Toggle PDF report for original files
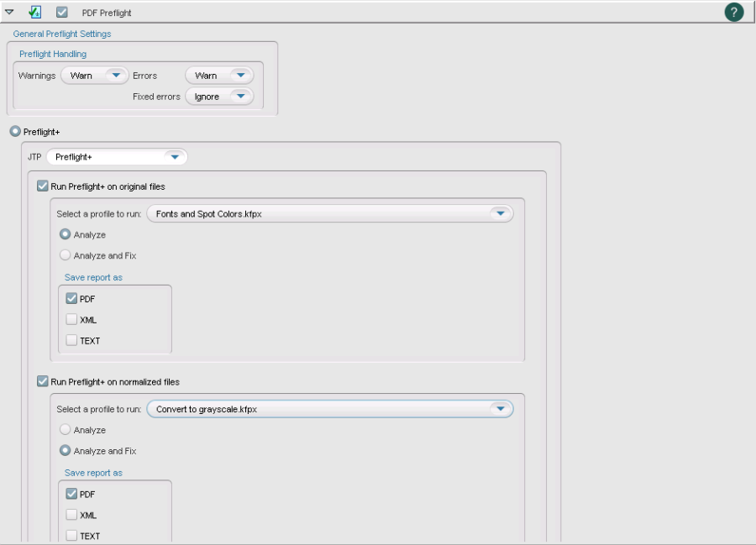This screenshot has width=756, height=545. [x=71, y=298]
